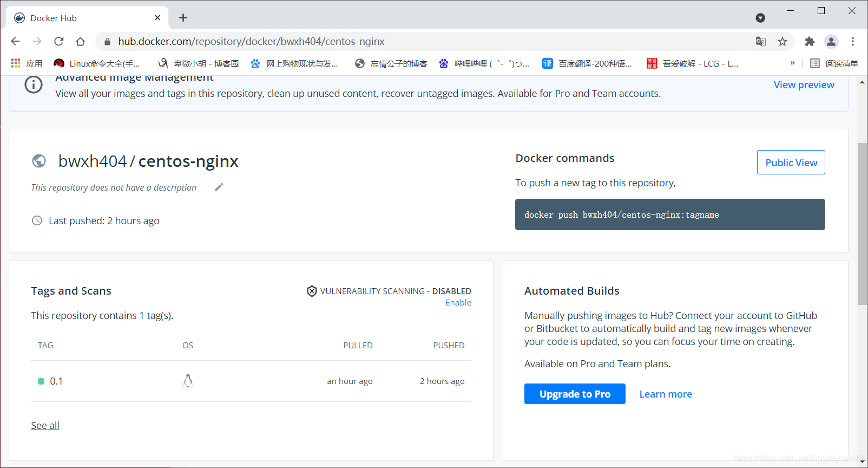The image size is (868, 468).
Task: Click the dark circle download-indicator icon in tab bar
Action: [x=760, y=18]
